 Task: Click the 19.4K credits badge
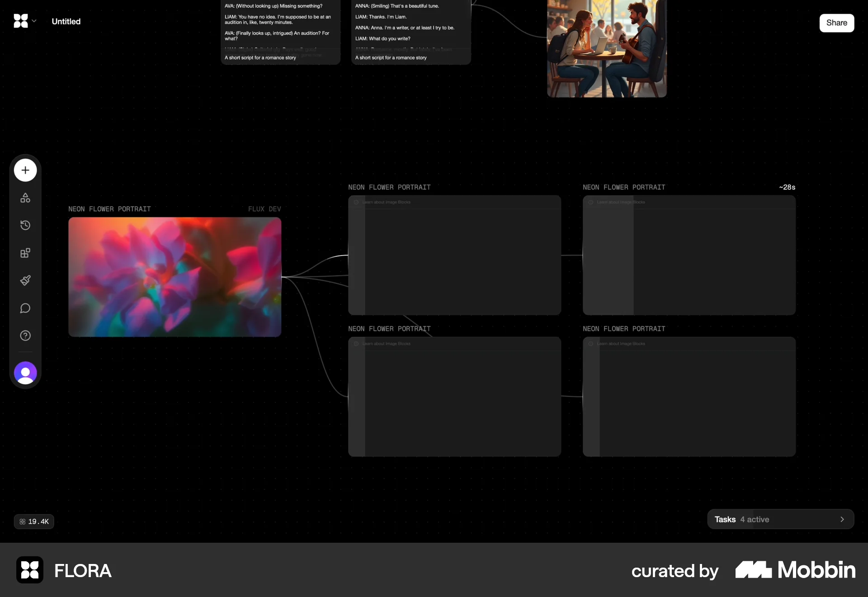33,521
